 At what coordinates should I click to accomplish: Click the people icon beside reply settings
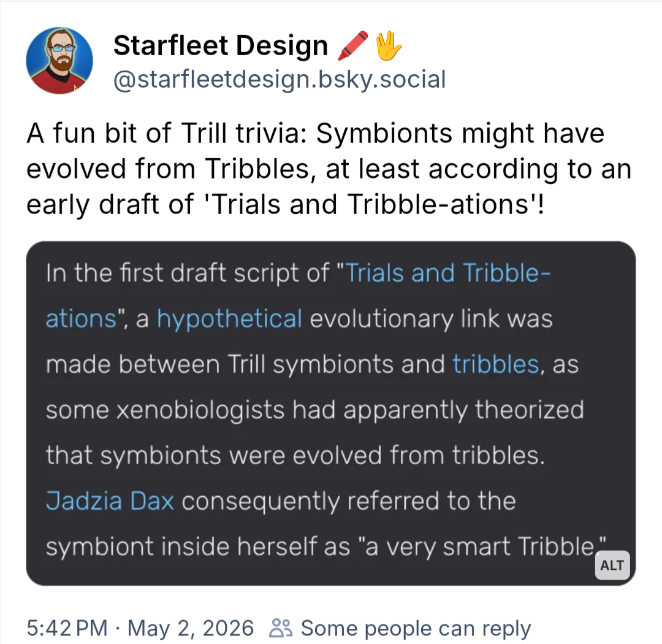click(280, 628)
